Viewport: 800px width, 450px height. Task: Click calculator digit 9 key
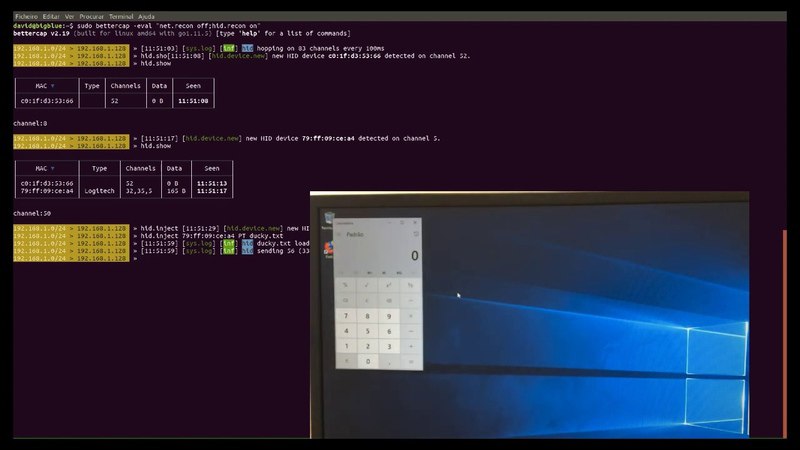pos(389,316)
